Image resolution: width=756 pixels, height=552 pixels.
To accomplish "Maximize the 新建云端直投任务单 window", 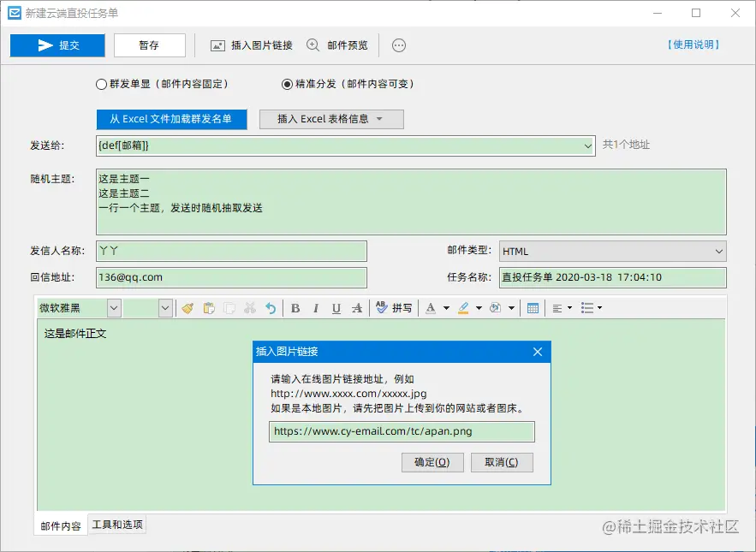I will pyautogui.click(x=696, y=13).
